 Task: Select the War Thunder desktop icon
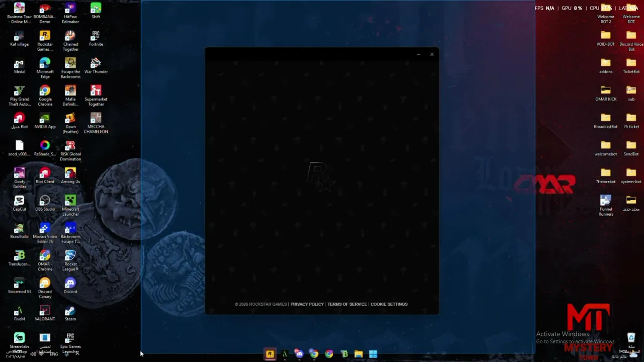pyautogui.click(x=96, y=66)
